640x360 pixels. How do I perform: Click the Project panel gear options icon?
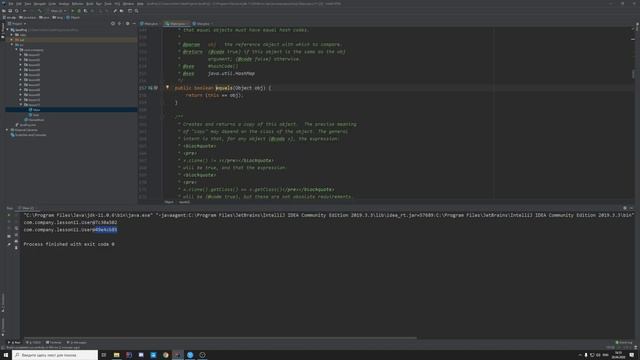tap(127, 24)
